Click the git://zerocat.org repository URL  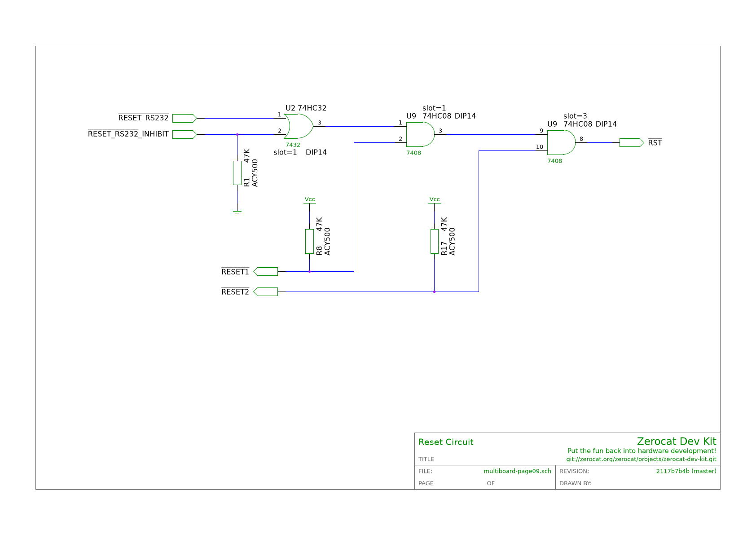(x=641, y=459)
